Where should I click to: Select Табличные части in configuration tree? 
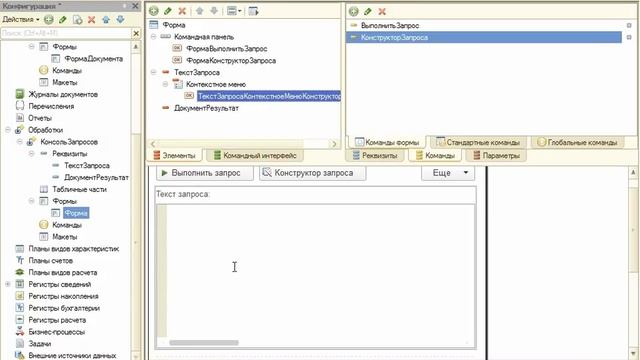[x=79, y=189]
